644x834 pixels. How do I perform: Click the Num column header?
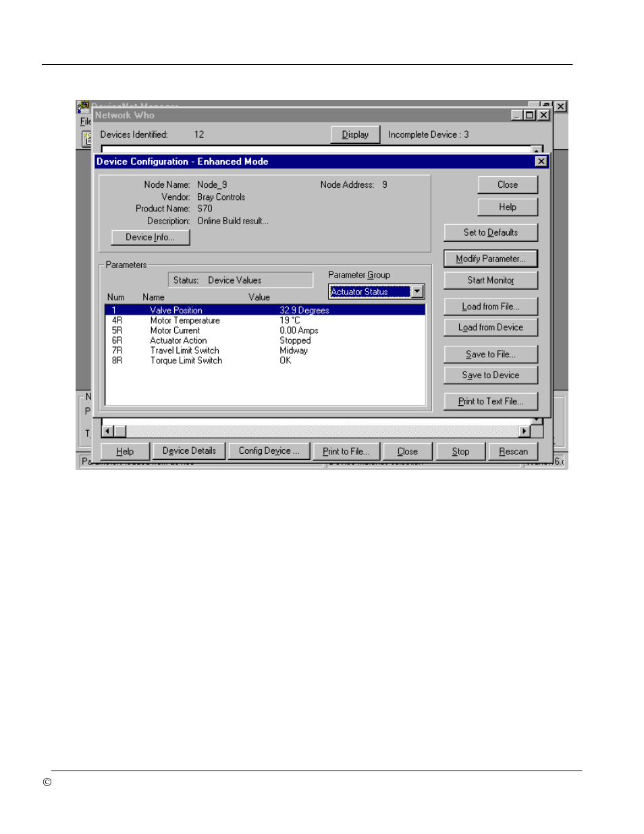tap(115, 297)
